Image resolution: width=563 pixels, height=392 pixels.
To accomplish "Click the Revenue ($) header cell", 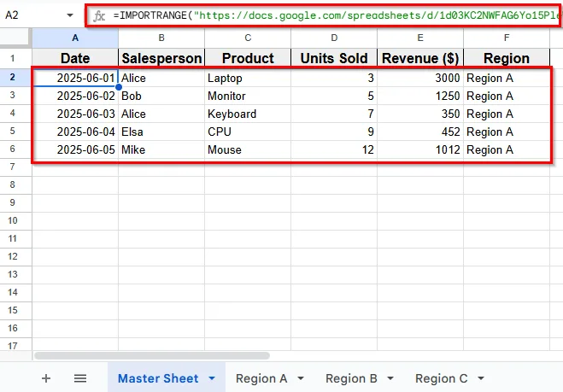I will (x=420, y=58).
